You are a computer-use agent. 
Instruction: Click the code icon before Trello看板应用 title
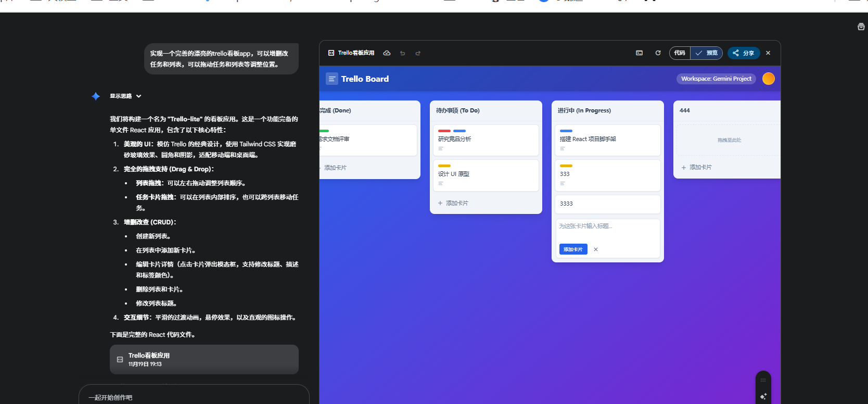(331, 53)
